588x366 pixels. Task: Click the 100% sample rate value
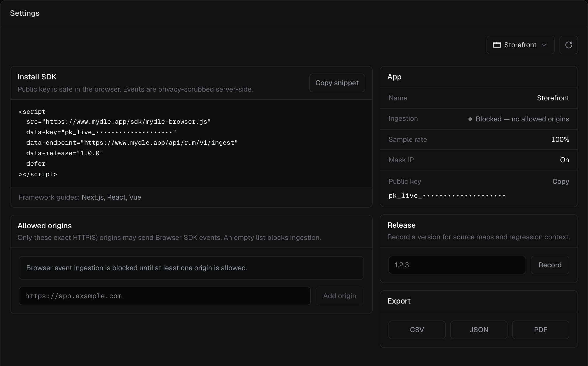[560, 140]
